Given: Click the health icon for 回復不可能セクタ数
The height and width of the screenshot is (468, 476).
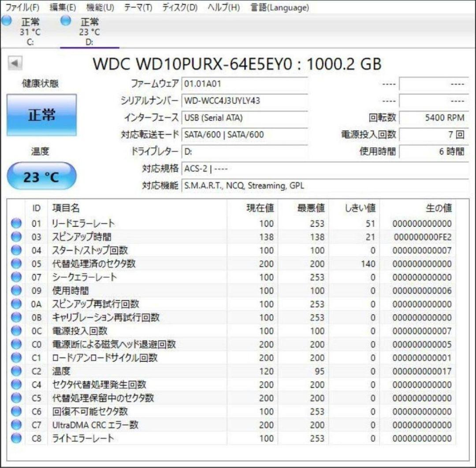Looking at the screenshot, I should 16,412.
